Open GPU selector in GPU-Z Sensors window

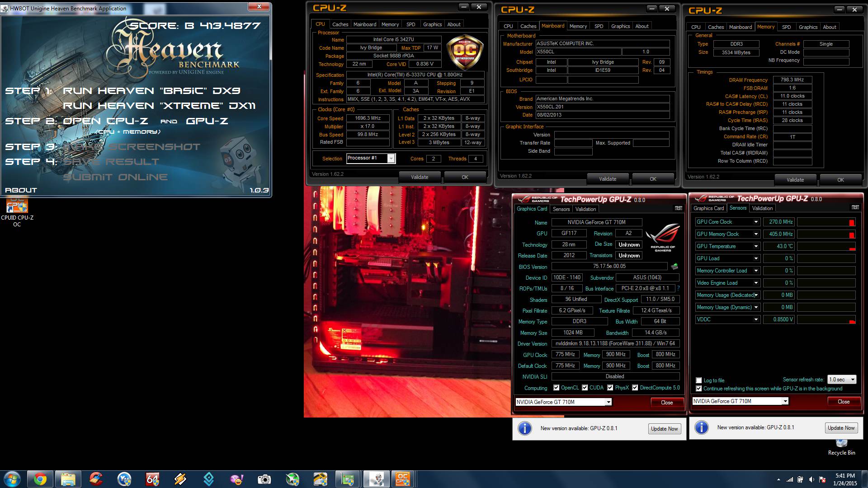(740, 401)
